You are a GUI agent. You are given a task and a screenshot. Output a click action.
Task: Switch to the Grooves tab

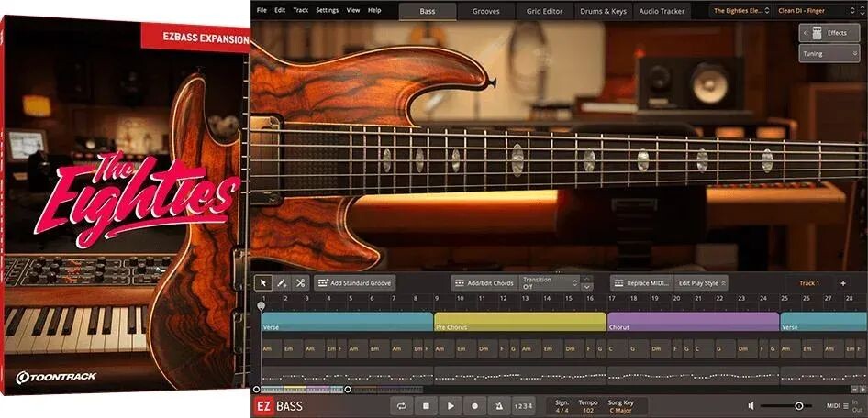point(486,11)
